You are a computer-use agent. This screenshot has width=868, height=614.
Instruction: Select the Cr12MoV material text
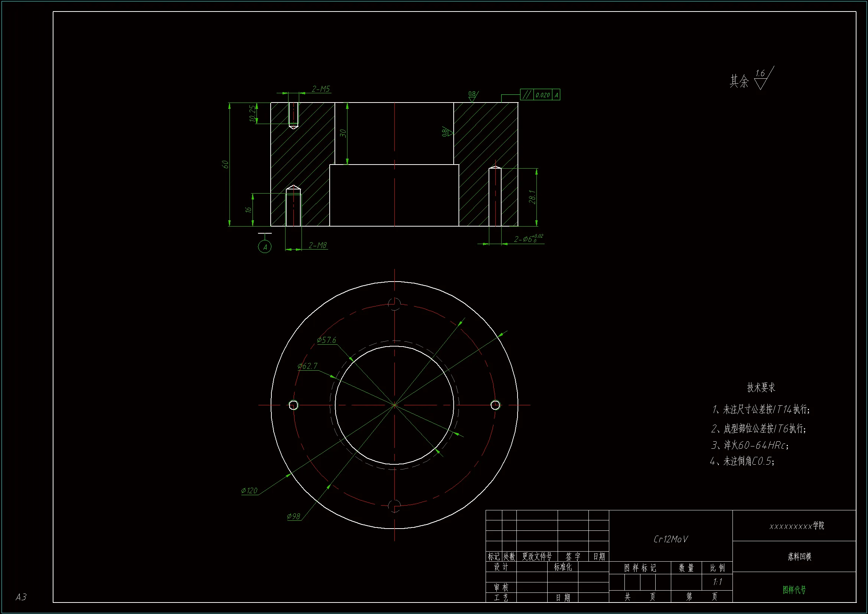tap(670, 539)
